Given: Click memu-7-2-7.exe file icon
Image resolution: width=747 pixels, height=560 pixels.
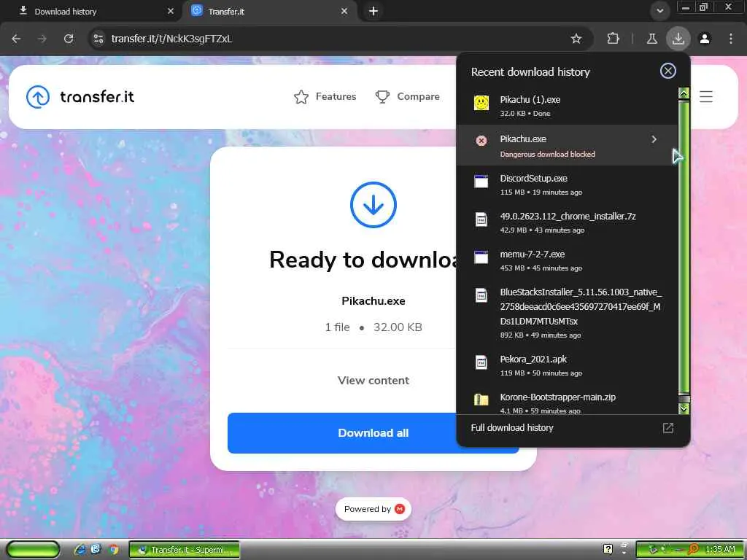Looking at the screenshot, I should (481, 257).
